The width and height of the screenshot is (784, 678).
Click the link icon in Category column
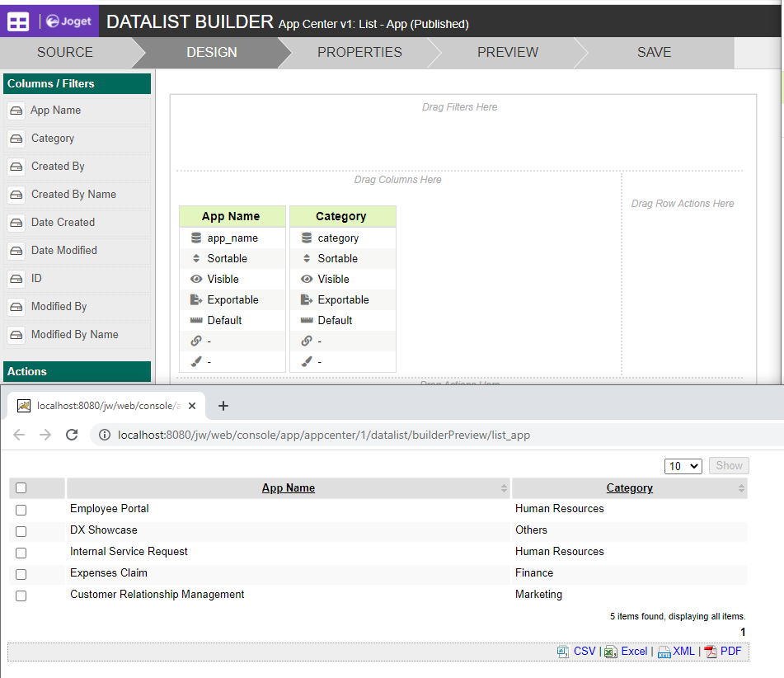click(x=307, y=341)
